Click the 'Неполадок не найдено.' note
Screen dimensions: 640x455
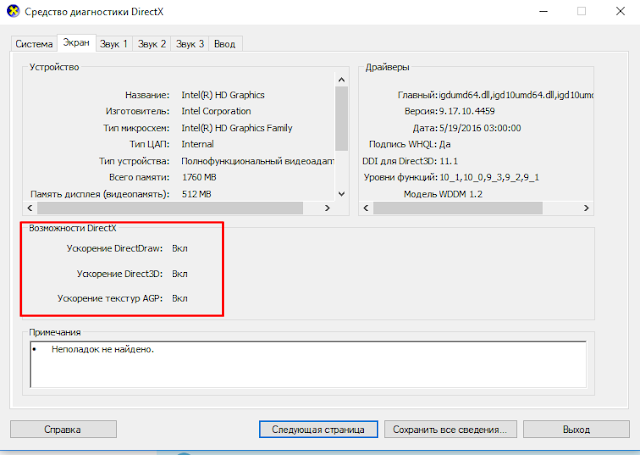pos(102,349)
